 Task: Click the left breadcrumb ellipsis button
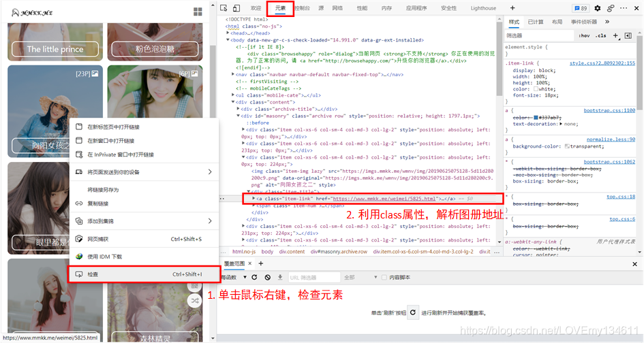click(223, 252)
